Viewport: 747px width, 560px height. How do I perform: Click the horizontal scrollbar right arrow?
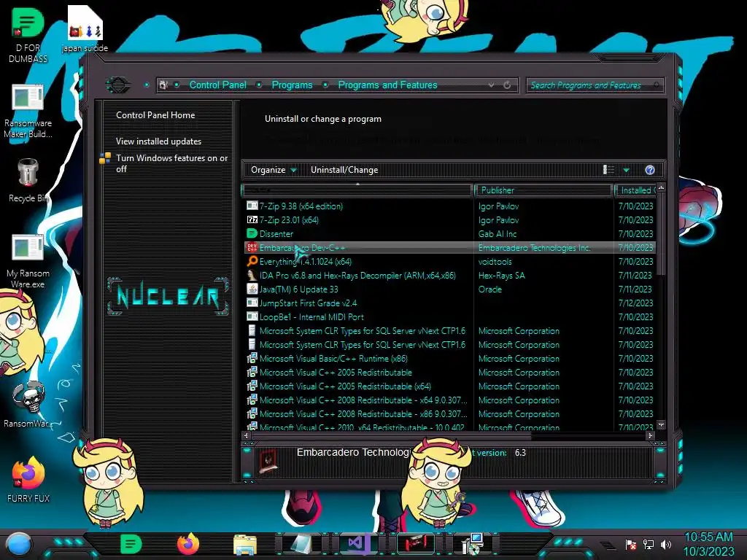click(650, 435)
